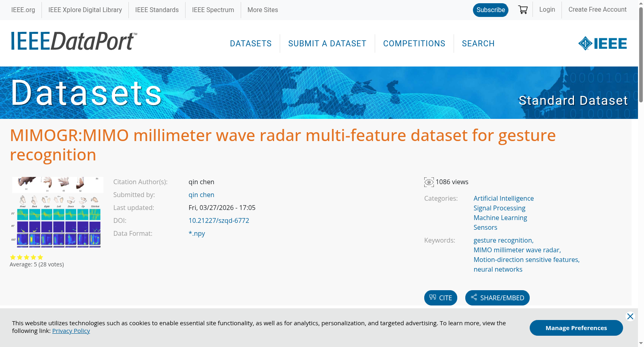
Task: View submitter qin chen's profile
Action: pyautogui.click(x=201, y=195)
